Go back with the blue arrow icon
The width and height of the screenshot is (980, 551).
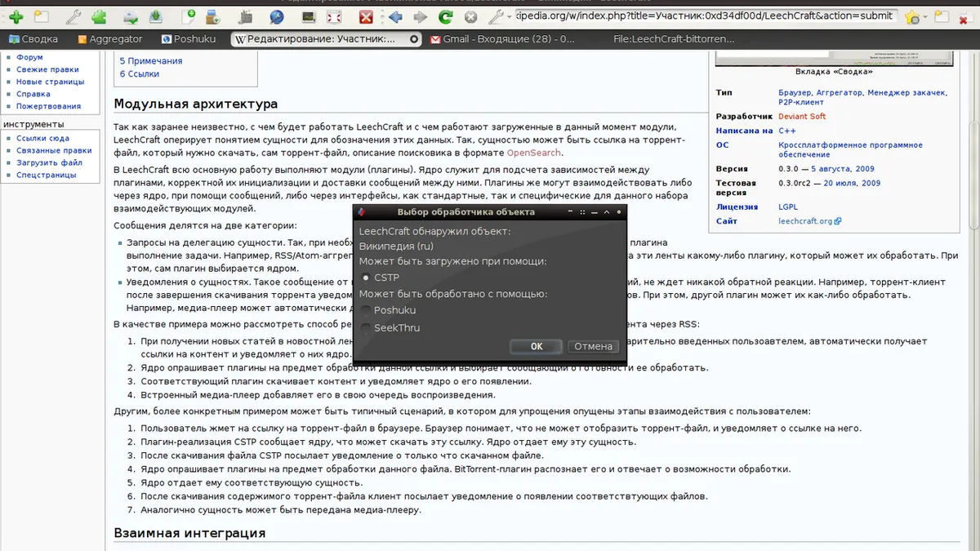(x=395, y=16)
